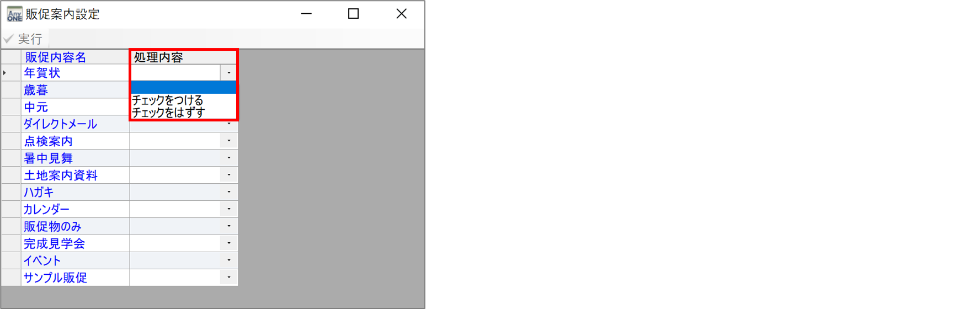The height and width of the screenshot is (309, 980).
Task: Open the ハガキ row dropdown arrow
Action: [229, 192]
